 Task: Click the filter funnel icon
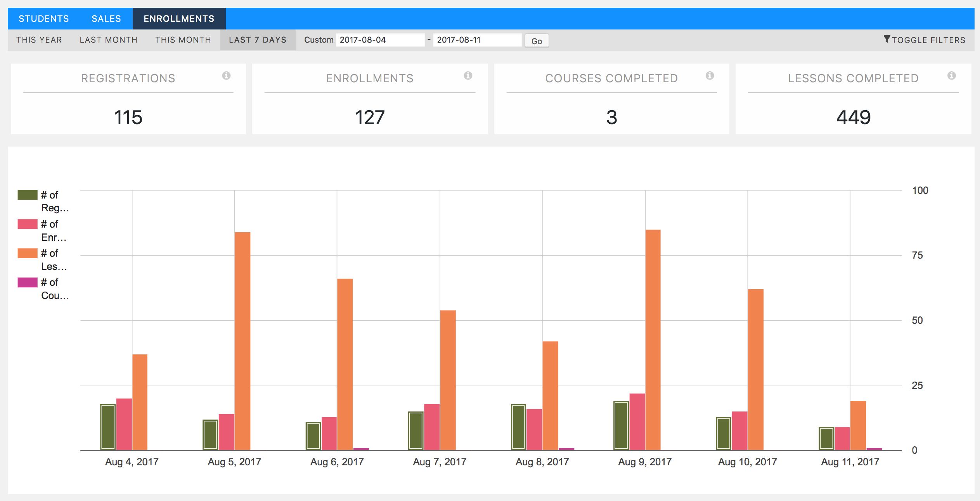887,39
